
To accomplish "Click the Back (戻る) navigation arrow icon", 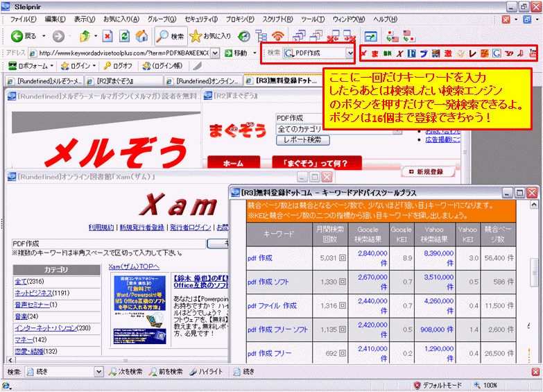I will pos(17,35).
